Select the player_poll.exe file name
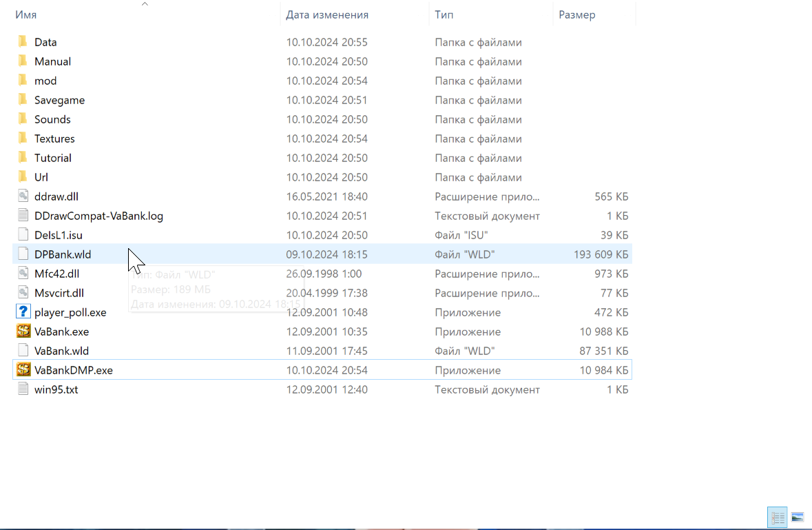 click(70, 312)
